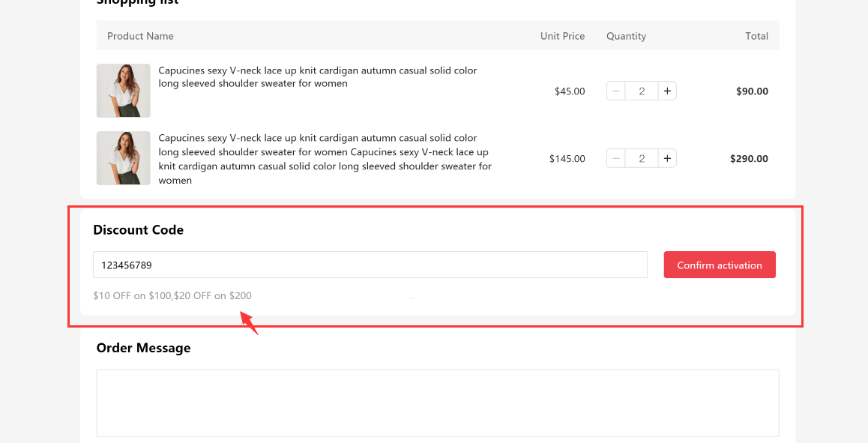Increase quantity of the $45.00 cardigan
The height and width of the screenshot is (443, 868).
tap(667, 91)
